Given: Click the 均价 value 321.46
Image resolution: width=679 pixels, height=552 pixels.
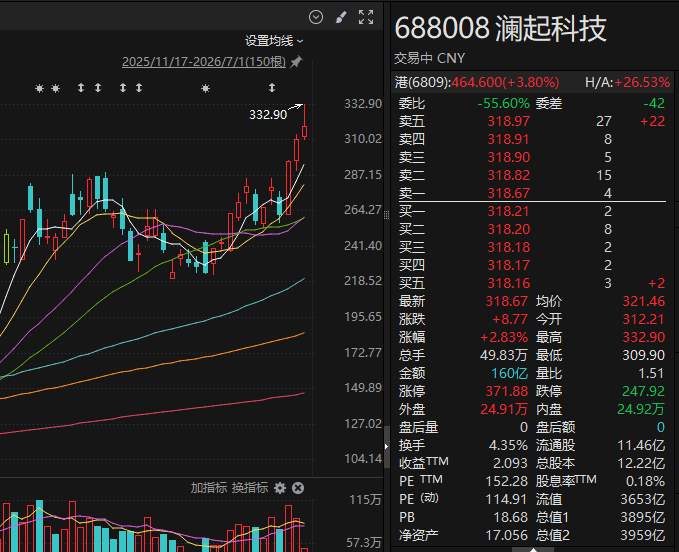Looking at the screenshot, I should coord(643,301).
